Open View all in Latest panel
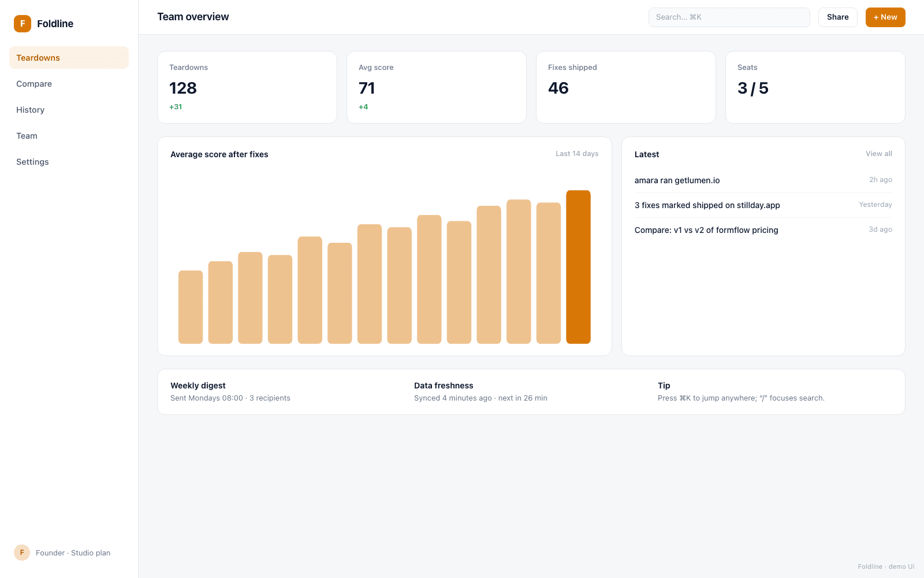This screenshot has height=578, width=924. (x=879, y=154)
